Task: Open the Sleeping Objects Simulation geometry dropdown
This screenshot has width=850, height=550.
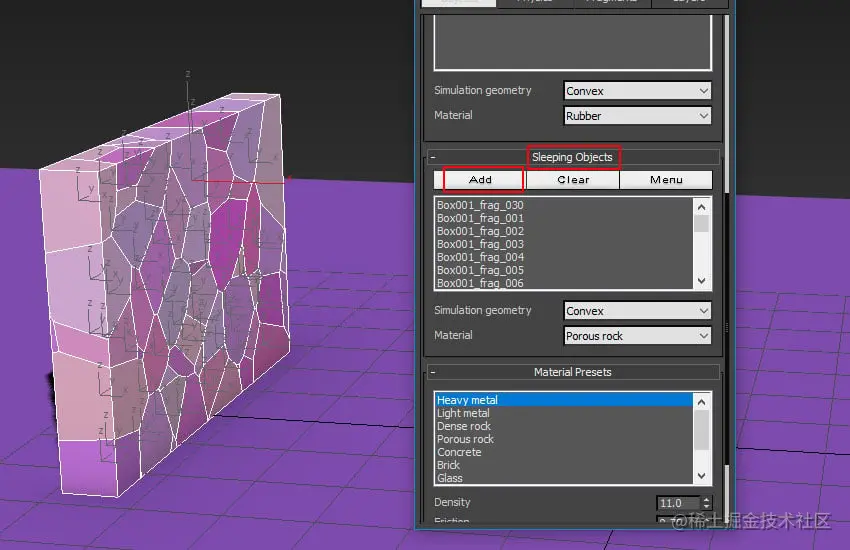Action: click(x=638, y=311)
